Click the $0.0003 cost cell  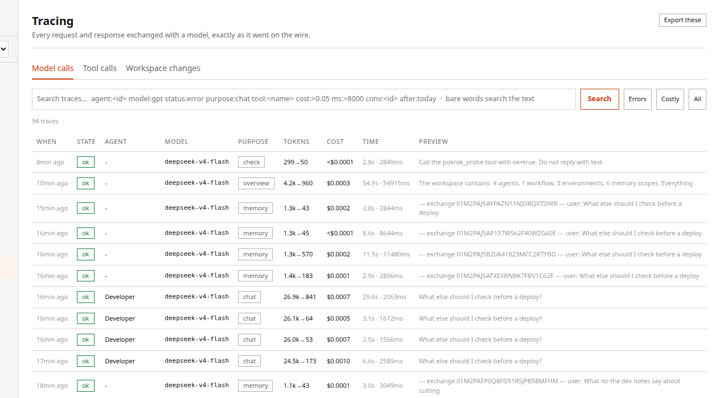coord(338,183)
